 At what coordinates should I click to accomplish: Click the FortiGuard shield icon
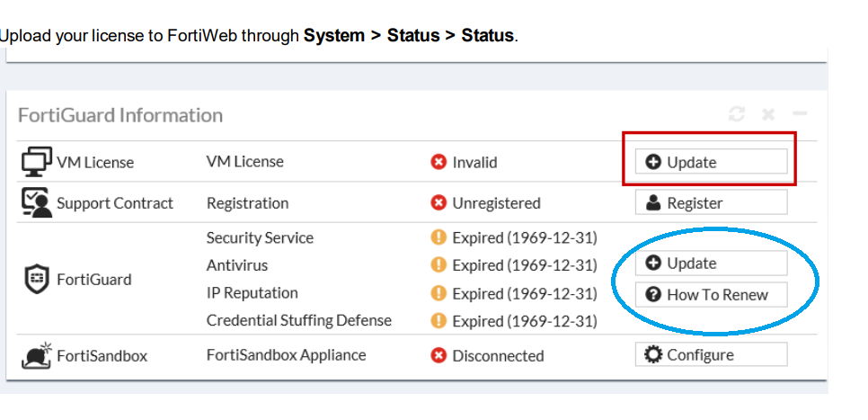pyautogui.click(x=36, y=279)
